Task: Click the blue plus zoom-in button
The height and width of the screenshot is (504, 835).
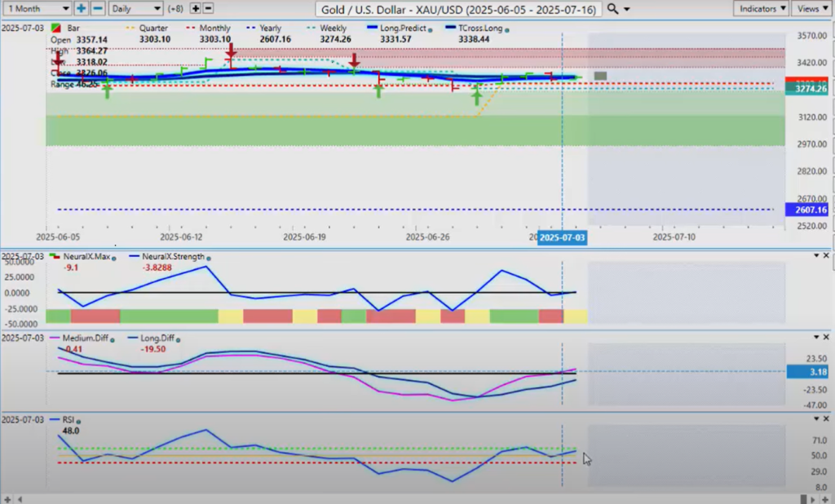Action: [82, 8]
